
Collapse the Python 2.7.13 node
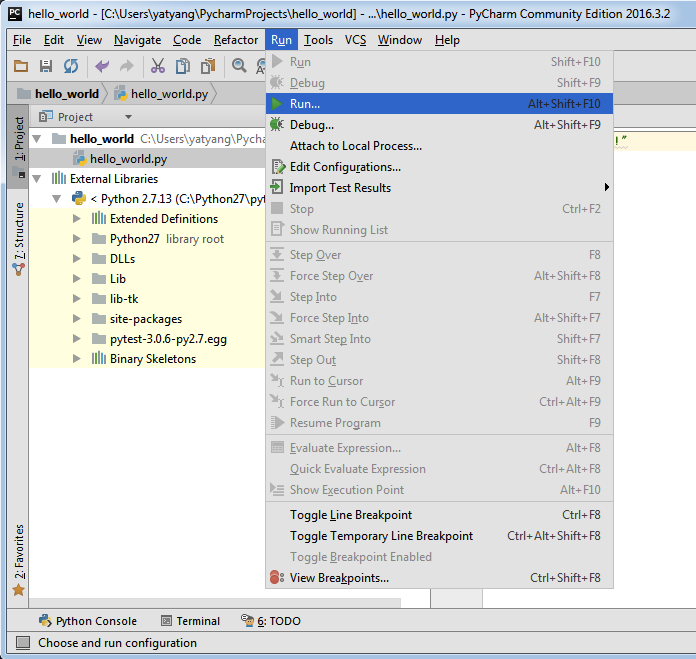point(56,199)
